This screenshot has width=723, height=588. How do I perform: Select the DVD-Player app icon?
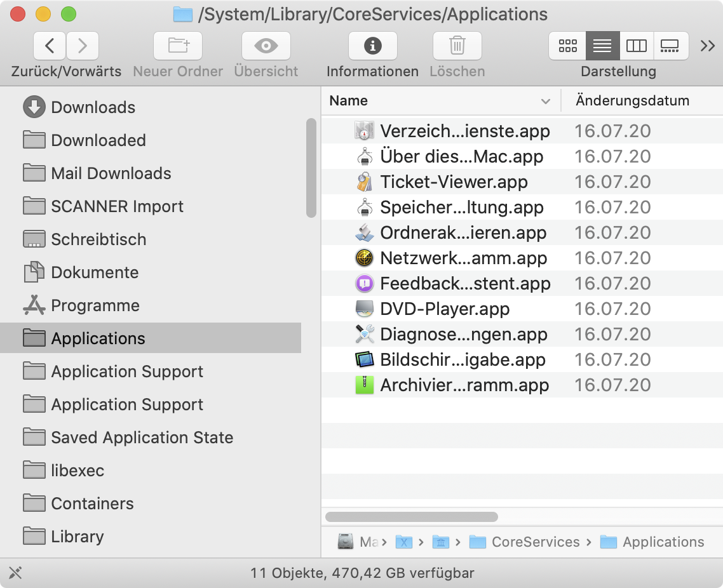[x=363, y=309]
